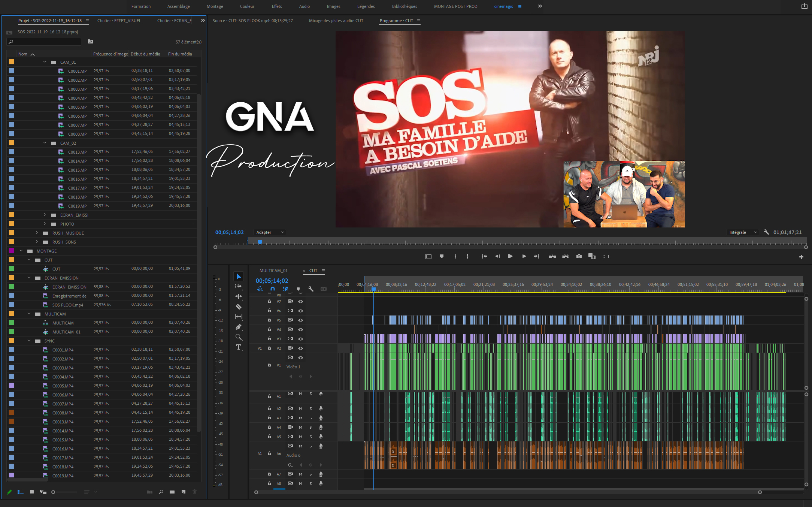Screen dimensions: 812x507
Task: Open Chutier : EFFET_VISUEL panel tab
Action: click(x=119, y=21)
